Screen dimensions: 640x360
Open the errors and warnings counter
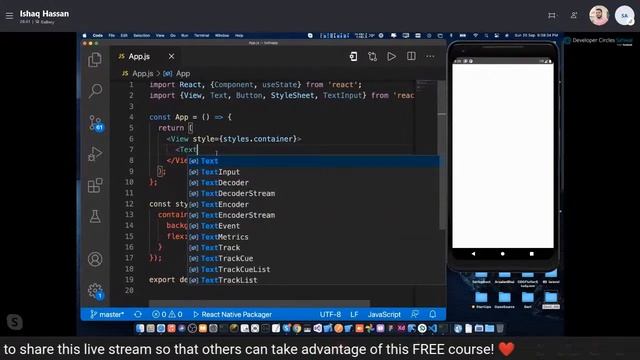pyautogui.click(x=167, y=314)
